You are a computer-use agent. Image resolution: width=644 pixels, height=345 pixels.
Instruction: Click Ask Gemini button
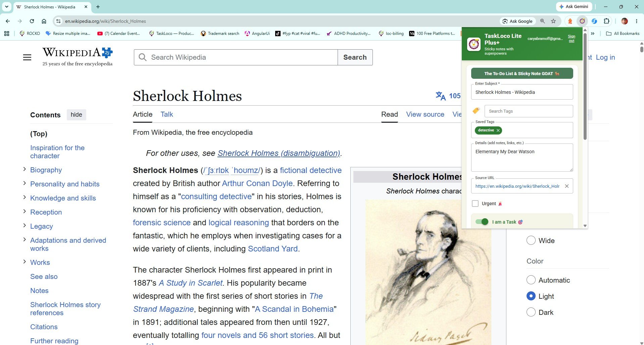tap(574, 7)
